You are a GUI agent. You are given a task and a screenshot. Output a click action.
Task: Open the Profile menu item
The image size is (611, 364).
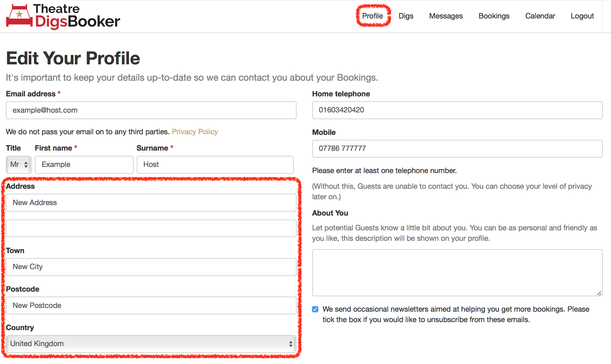point(373,16)
